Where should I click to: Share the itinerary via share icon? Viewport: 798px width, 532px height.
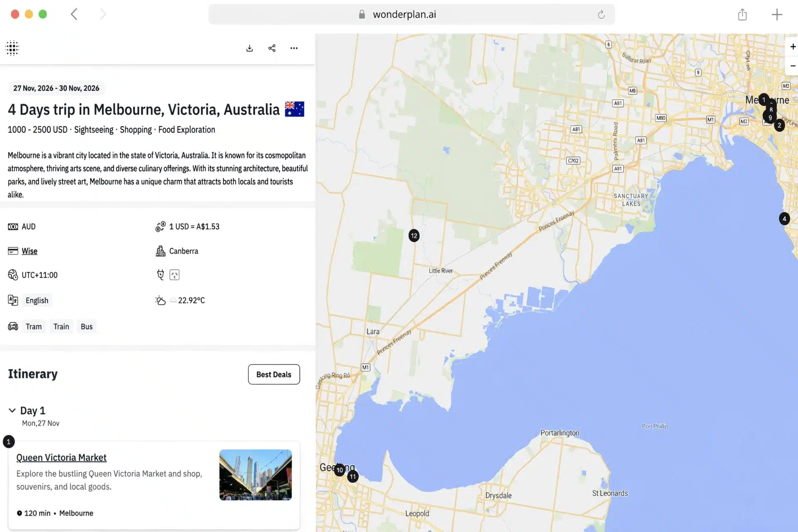(x=272, y=48)
